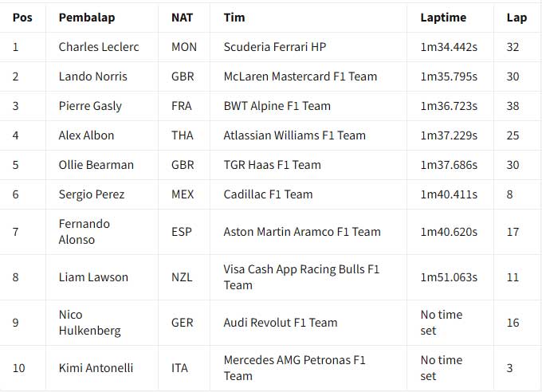Image resolution: width=542 pixels, height=392 pixels.
Task: Click the Pembalap column header
Action: pyautogui.click(x=86, y=18)
